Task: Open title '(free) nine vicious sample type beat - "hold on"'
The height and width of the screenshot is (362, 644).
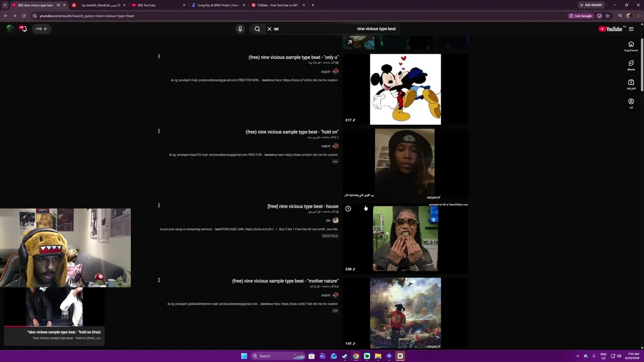Action: (x=292, y=132)
